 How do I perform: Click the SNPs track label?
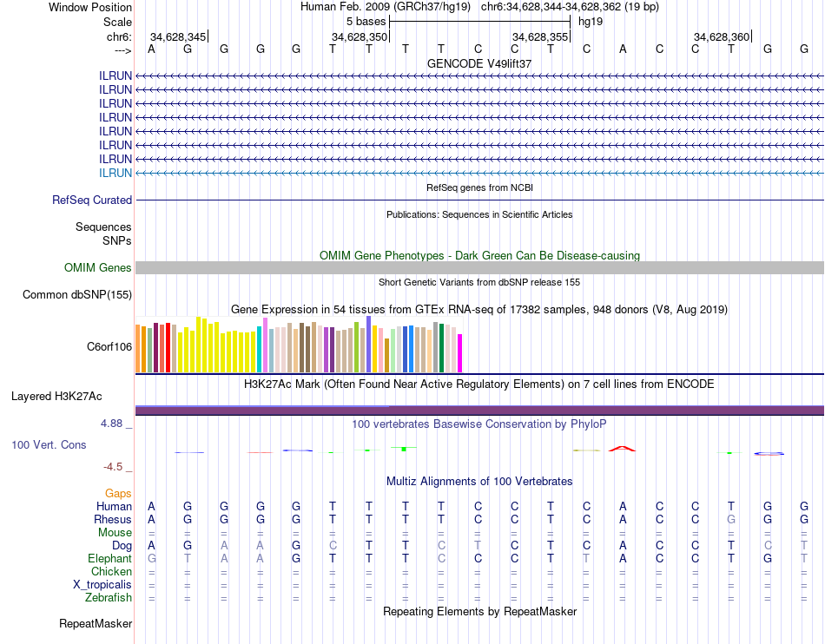[117, 240]
